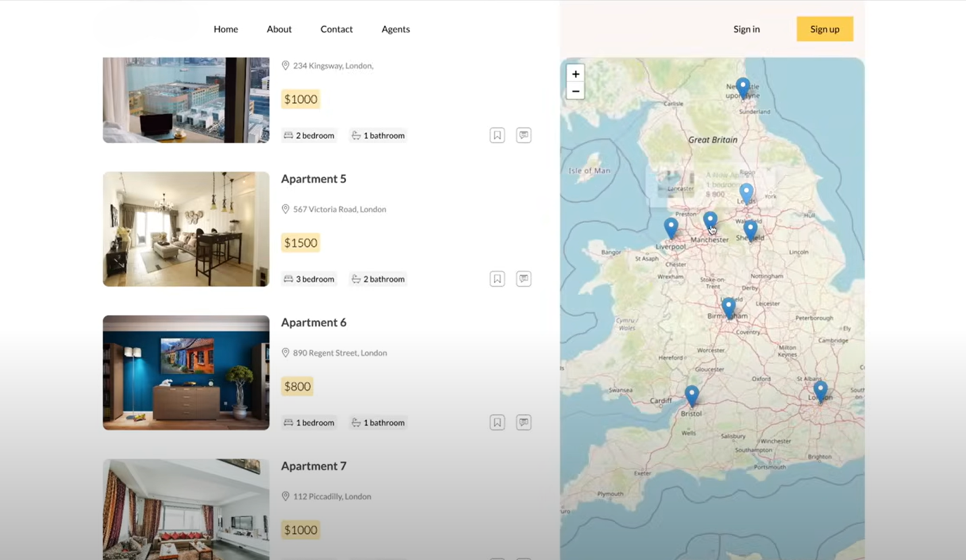
Task: Click the London map pin
Action: click(x=820, y=391)
